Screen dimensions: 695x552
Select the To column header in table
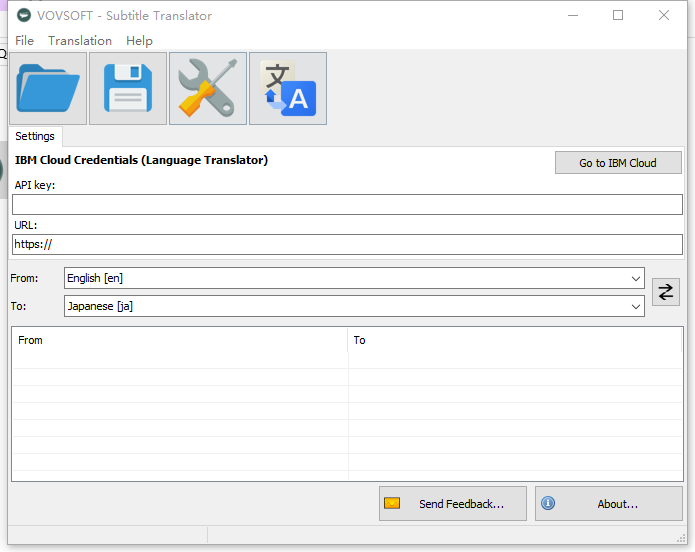tap(515, 340)
